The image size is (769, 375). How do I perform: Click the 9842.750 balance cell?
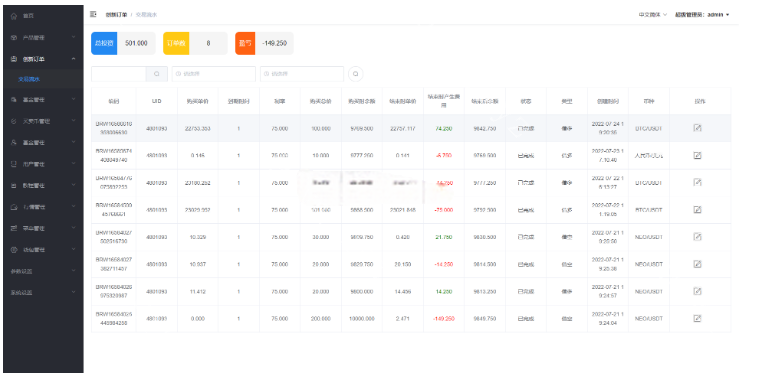tap(485, 128)
